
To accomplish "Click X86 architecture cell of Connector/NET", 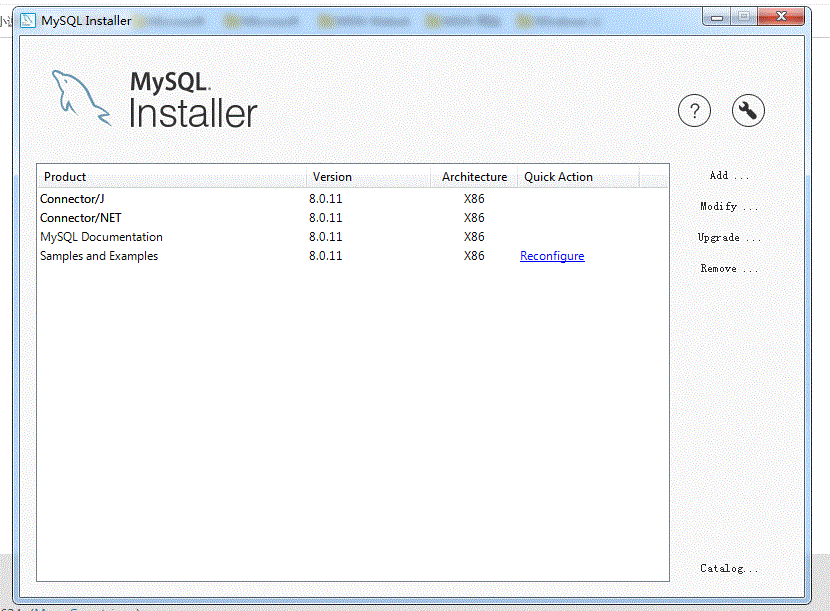I will [x=474, y=218].
